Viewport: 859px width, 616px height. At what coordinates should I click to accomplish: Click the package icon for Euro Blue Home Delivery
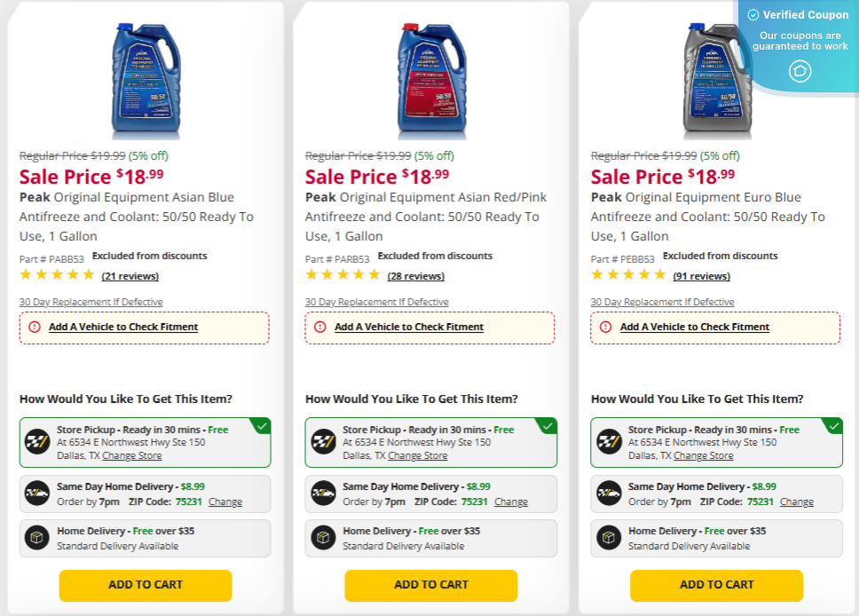[610, 538]
